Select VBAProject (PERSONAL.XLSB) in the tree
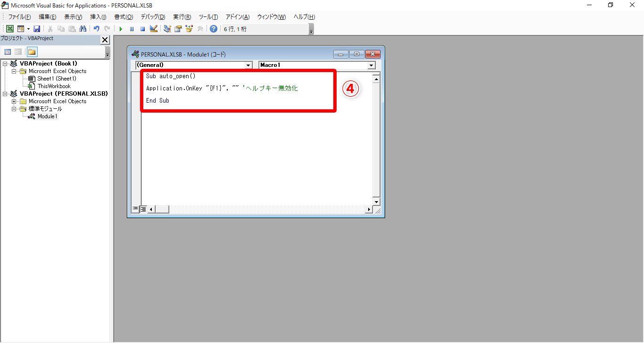Viewport: 644px width, 343px height. [64, 94]
